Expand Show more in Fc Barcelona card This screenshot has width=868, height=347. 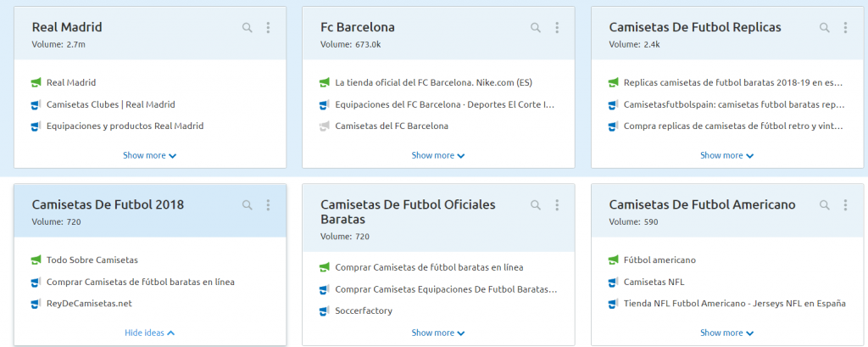click(x=437, y=155)
